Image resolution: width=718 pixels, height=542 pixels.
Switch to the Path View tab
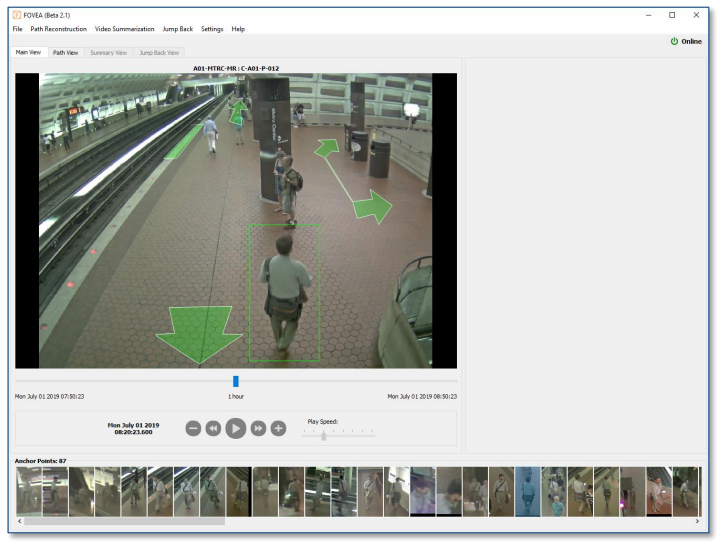point(65,53)
